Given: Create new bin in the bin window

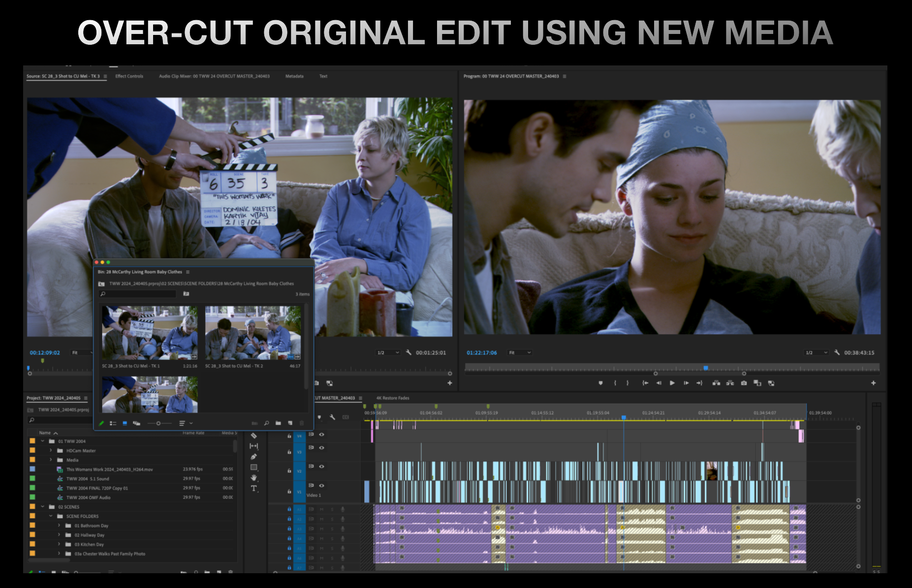Looking at the screenshot, I should [278, 423].
